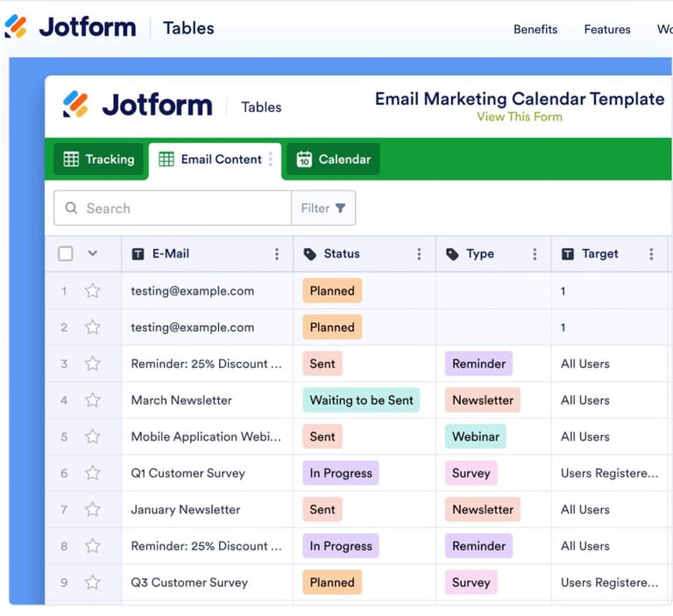Viewport: 673px width, 616px height.
Task: Click Survey type badge in Q3 Customer Survey row
Action: click(x=471, y=583)
